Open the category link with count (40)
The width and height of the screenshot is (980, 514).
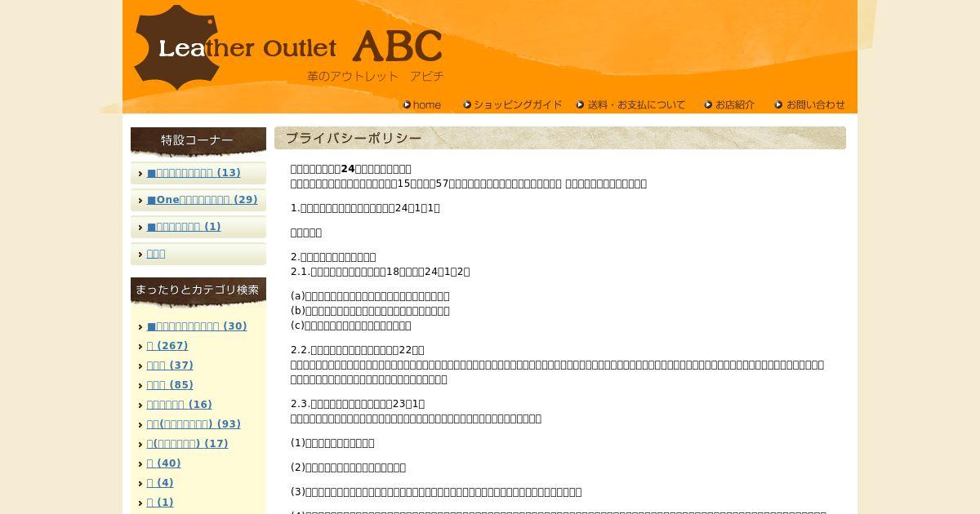point(164,463)
